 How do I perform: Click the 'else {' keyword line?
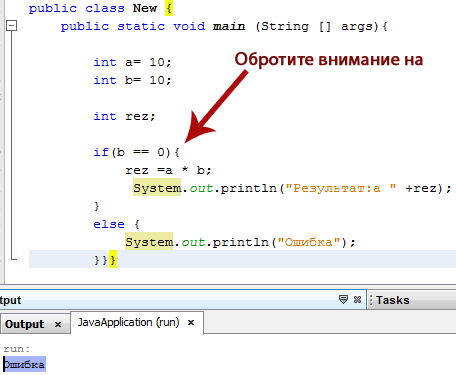[116, 224]
